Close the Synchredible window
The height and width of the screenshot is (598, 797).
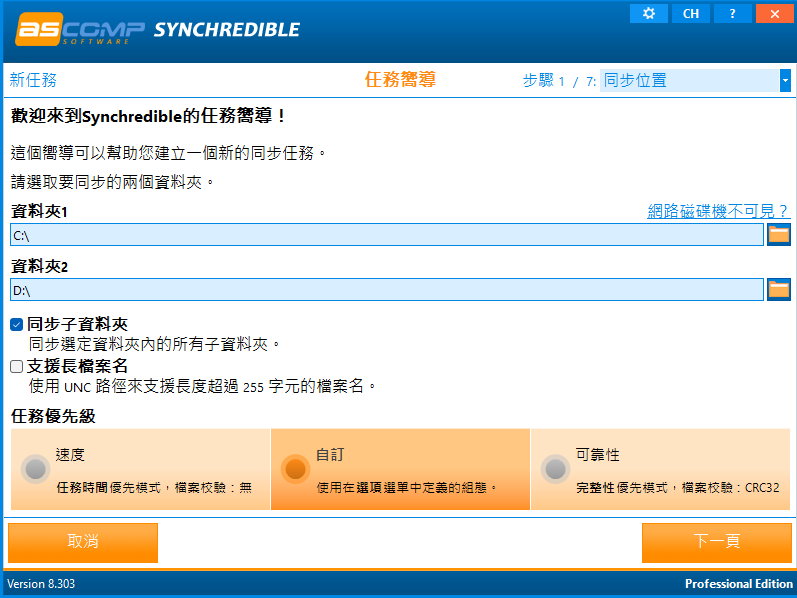(x=775, y=14)
